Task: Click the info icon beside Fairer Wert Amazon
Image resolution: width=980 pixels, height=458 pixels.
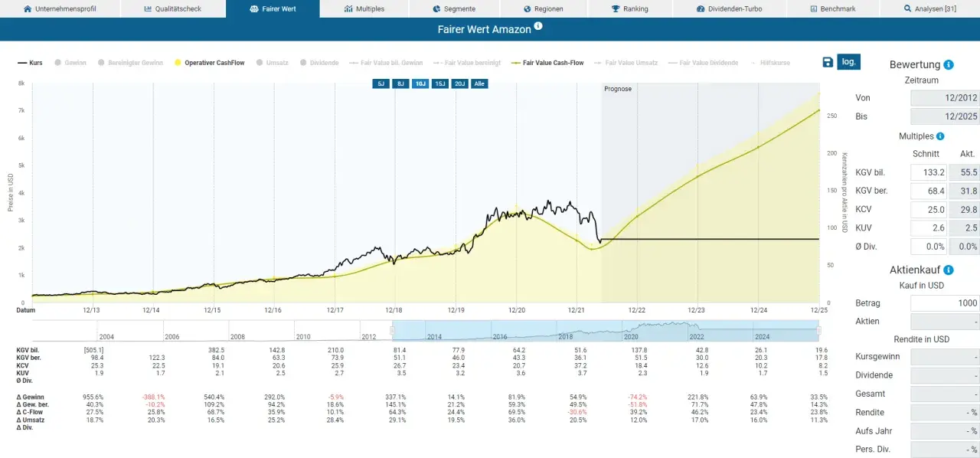Action: [538, 26]
